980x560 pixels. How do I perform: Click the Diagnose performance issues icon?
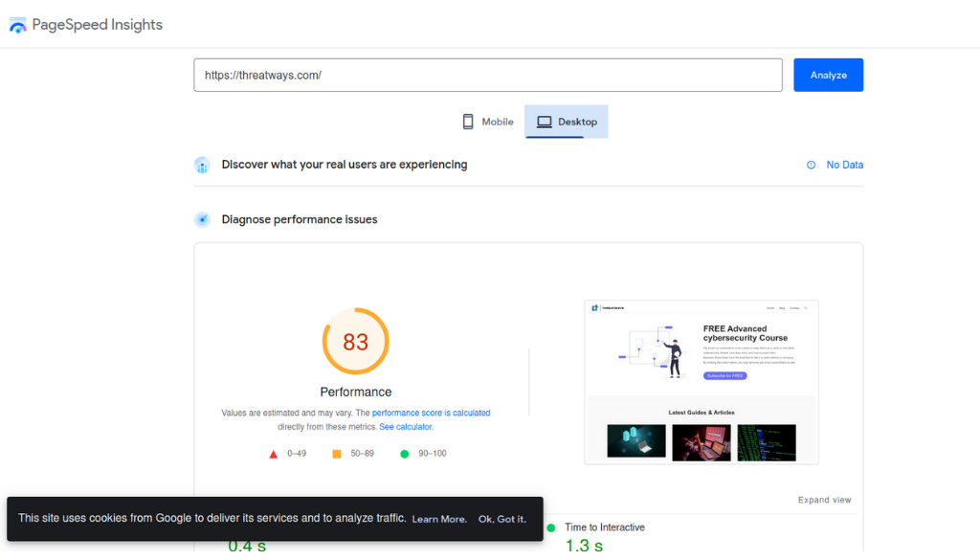click(x=202, y=219)
